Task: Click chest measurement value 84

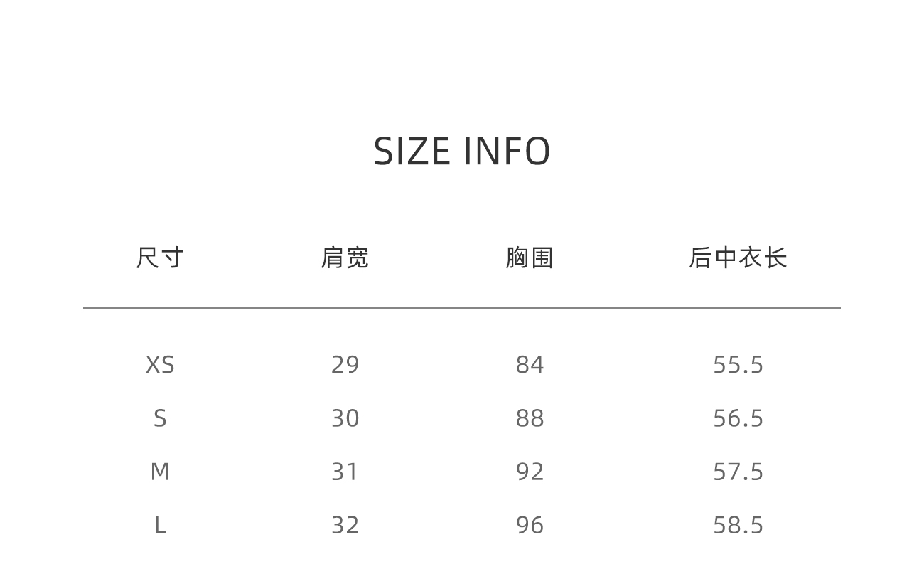Action: [530, 365]
